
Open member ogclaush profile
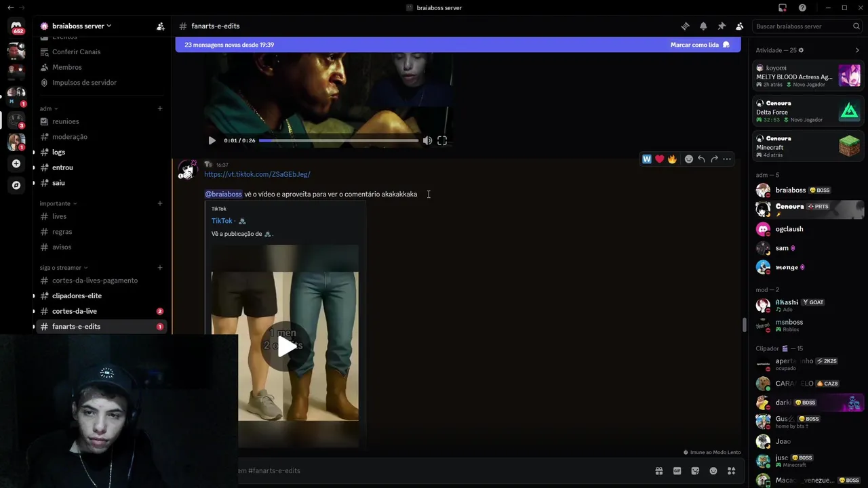[x=808, y=229]
